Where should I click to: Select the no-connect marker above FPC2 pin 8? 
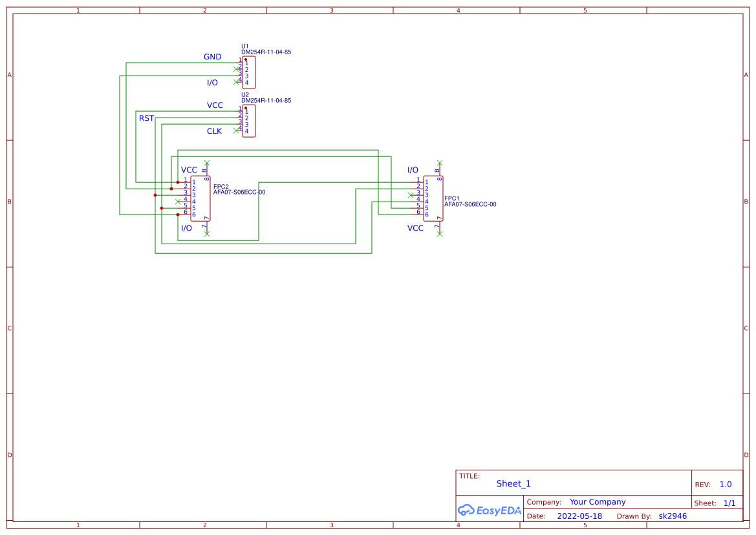(x=207, y=162)
